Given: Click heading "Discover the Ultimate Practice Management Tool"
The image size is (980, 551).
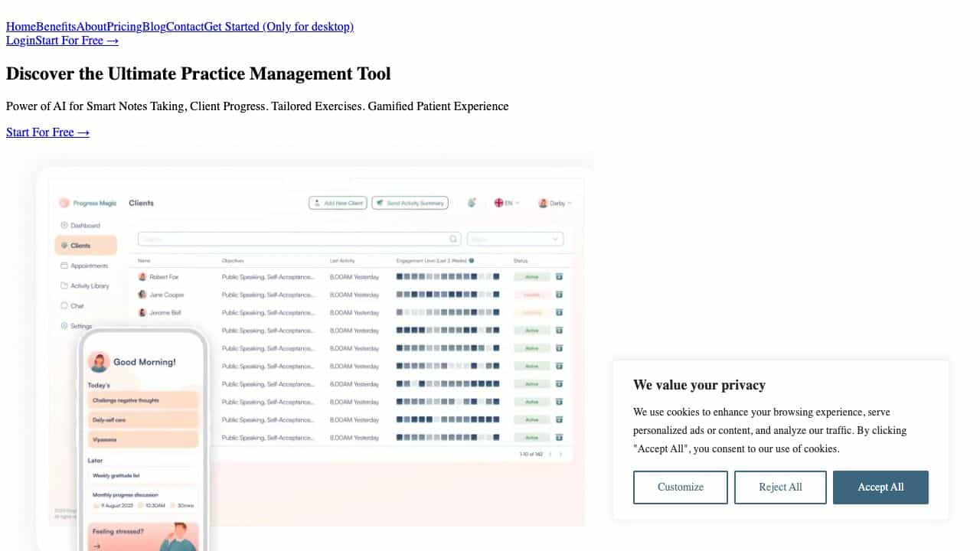Looking at the screenshot, I should pos(198,74).
